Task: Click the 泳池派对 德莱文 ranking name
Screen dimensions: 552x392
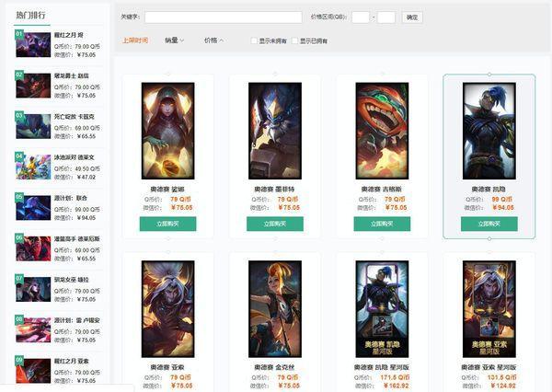Action: point(75,157)
